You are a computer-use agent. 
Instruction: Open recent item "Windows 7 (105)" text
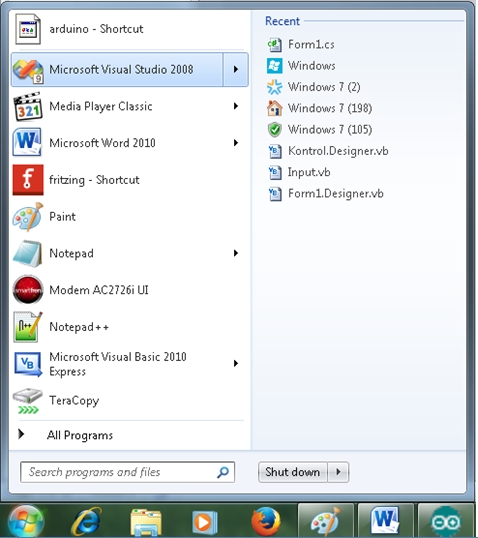point(330,130)
